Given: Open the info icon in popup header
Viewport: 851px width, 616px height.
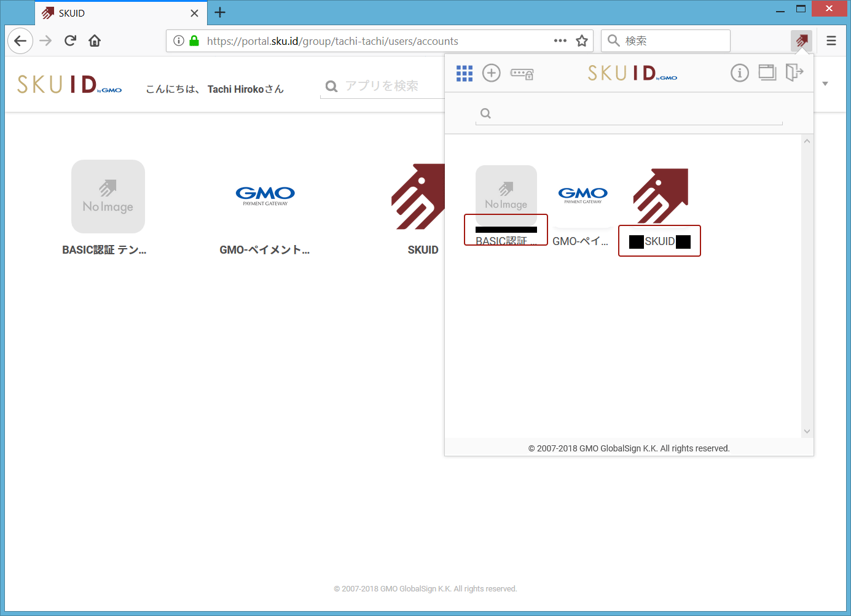Looking at the screenshot, I should [x=739, y=74].
